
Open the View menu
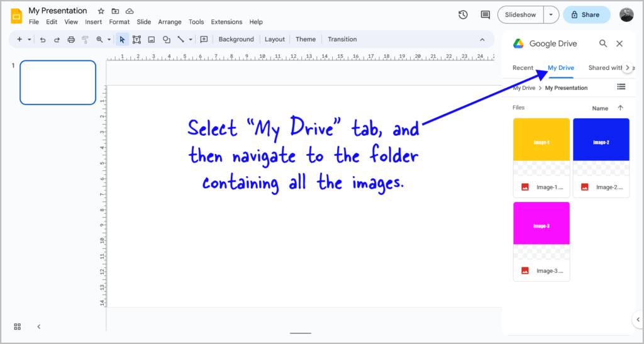point(71,22)
